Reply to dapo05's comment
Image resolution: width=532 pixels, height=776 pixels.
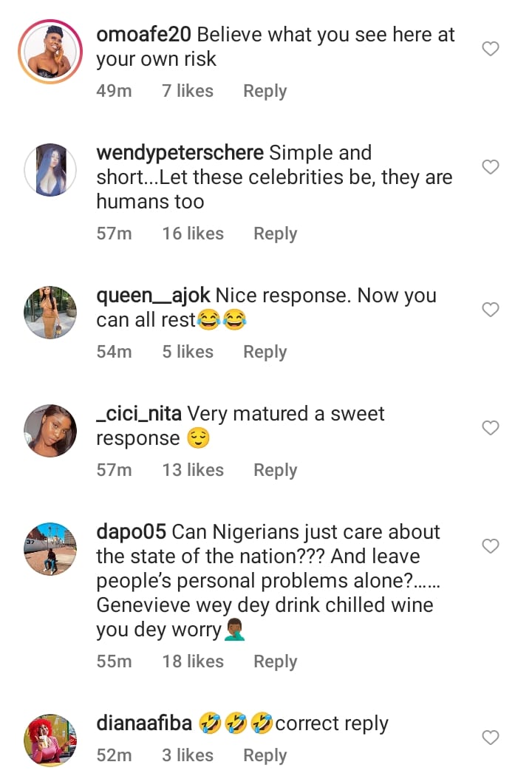pos(275,661)
